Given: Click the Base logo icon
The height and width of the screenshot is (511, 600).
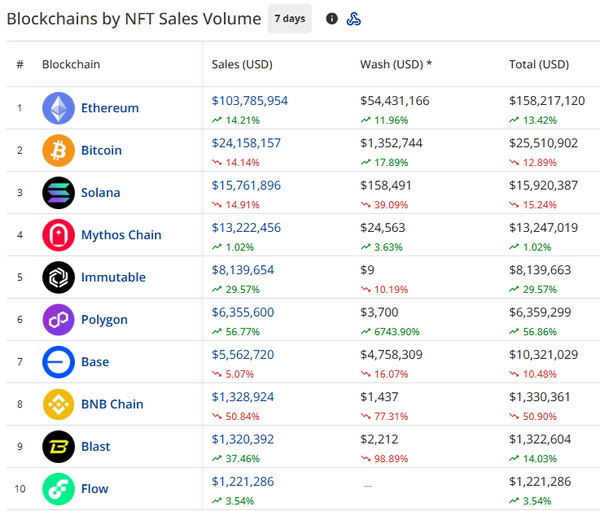Looking at the screenshot, I should tap(58, 362).
